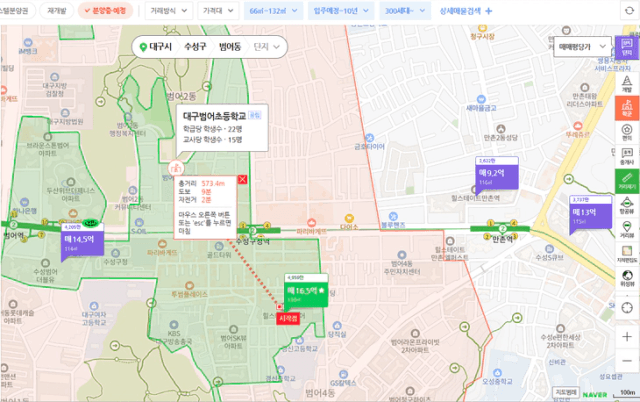Expand the 66㎡~132㎡ area filter
This screenshot has width=640, height=402.
click(x=273, y=11)
